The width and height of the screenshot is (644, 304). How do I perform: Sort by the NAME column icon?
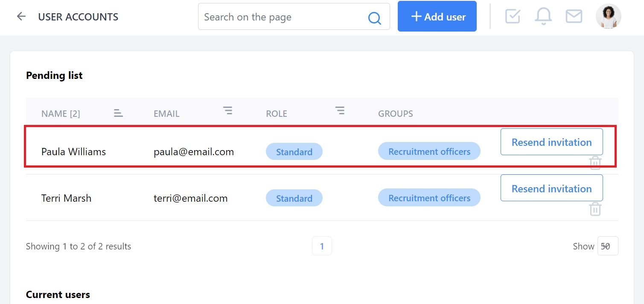tap(118, 113)
